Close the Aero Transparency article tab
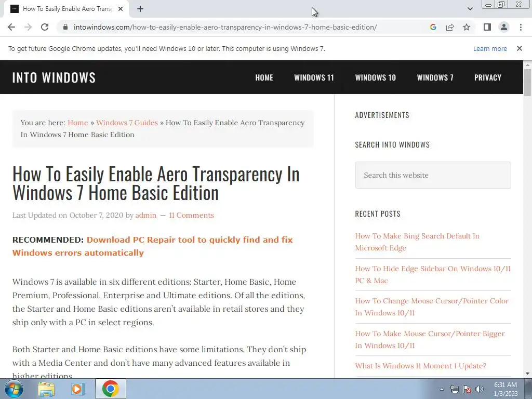 pyautogui.click(x=121, y=9)
